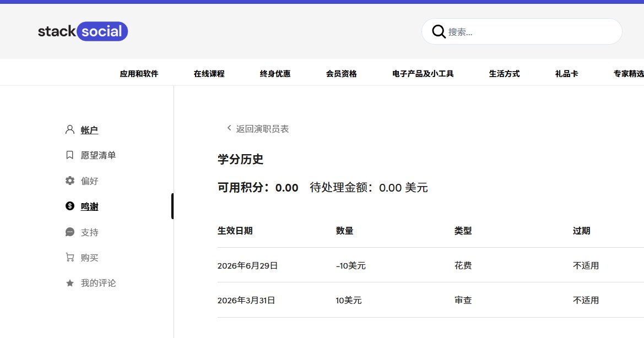The image size is (644, 338).
Task: Open the 礼品卡 menu
Action: tap(566, 74)
